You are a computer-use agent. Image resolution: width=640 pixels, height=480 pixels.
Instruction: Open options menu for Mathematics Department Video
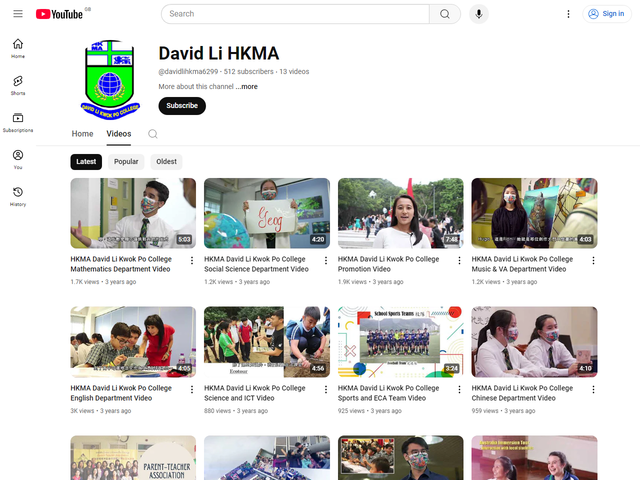[x=191, y=260]
